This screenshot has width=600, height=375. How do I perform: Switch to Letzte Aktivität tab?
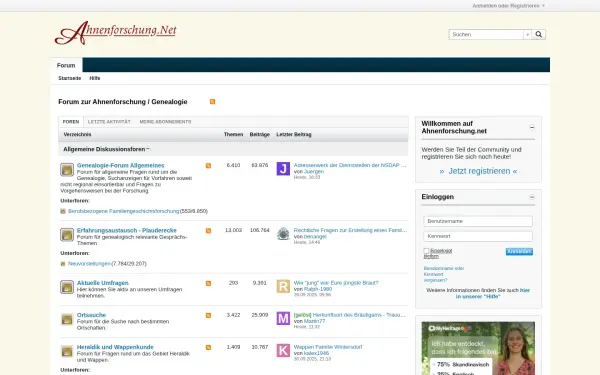109,122
